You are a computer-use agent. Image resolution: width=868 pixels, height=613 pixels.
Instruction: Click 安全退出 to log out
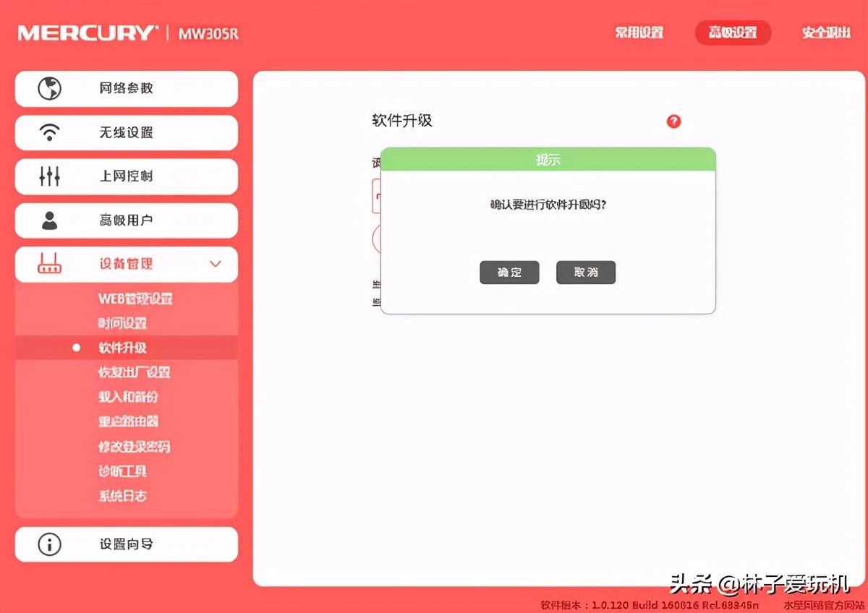(x=826, y=33)
